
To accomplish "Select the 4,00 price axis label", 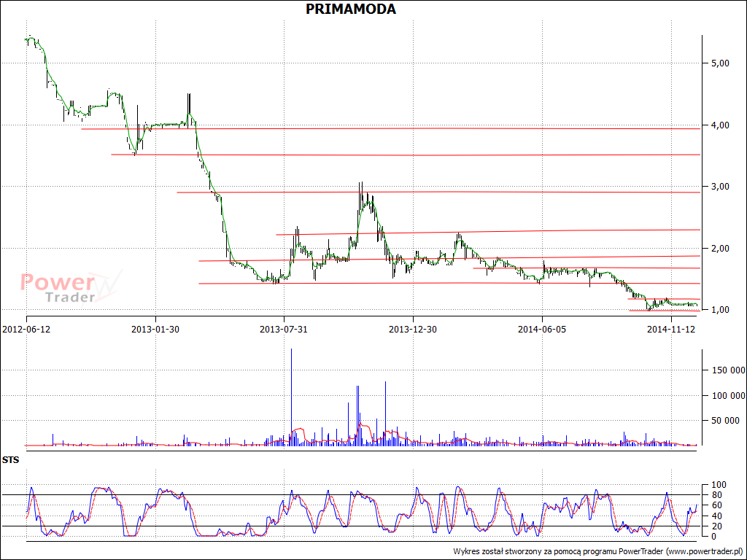I will tap(719, 125).
